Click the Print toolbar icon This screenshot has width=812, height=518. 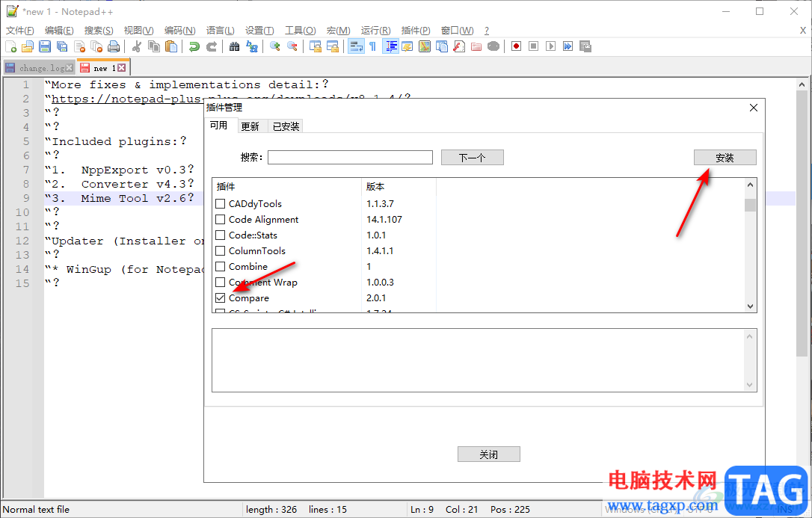[x=114, y=46]
